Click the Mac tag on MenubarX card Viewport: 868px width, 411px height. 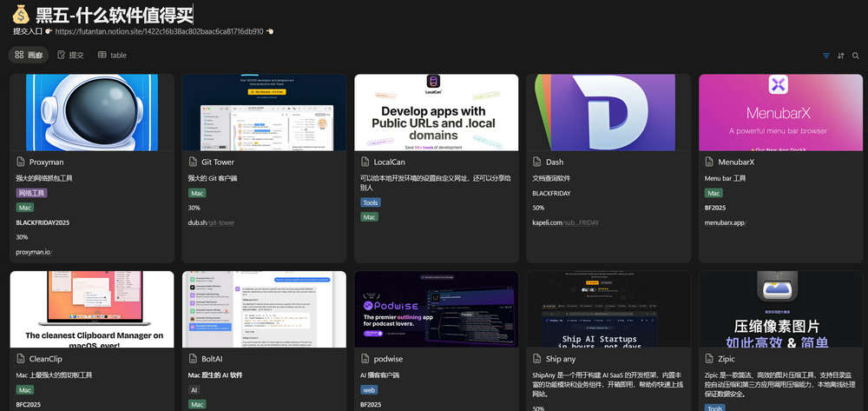click(713, 193)
